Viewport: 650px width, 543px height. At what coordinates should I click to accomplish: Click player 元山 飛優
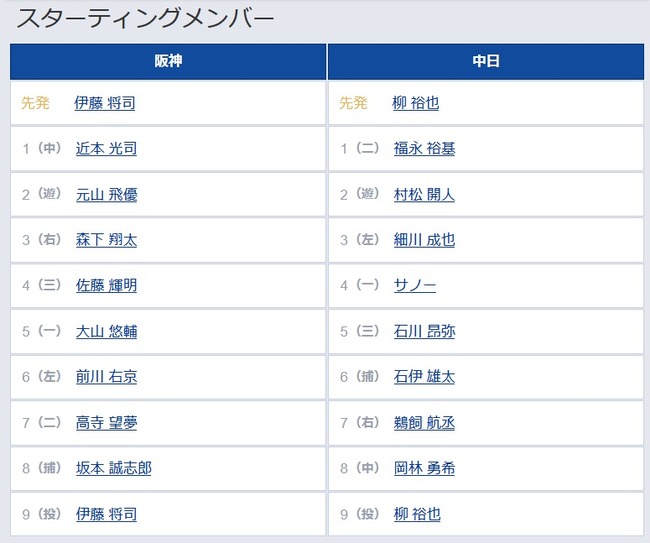coord(106,194)
